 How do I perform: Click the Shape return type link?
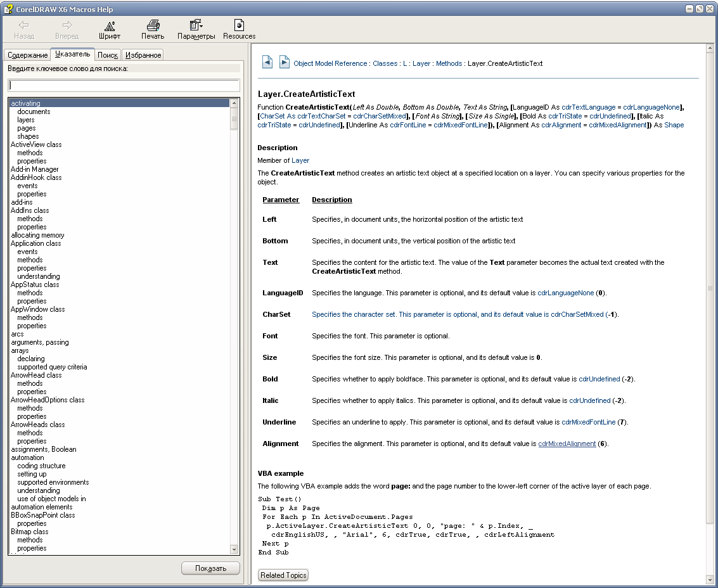point(674,125)
